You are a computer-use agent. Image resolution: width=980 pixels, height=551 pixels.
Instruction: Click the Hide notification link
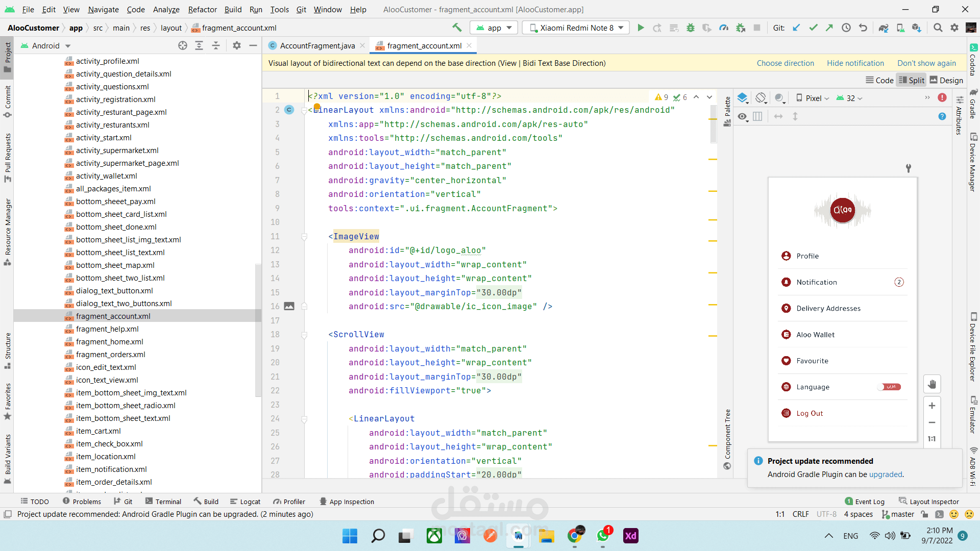pyautogui.click(x=855, y=63)
